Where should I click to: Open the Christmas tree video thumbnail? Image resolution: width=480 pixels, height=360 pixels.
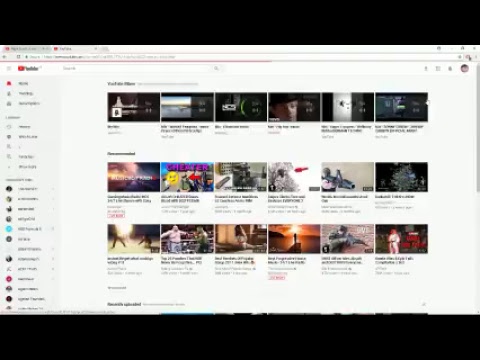401,177
